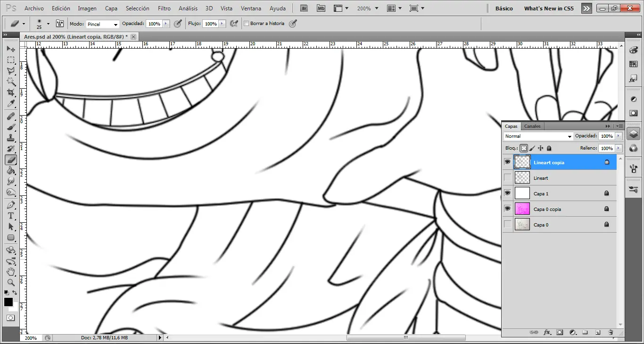Select the Paint Bucket tool
Screen dimensions: 644x344
[x=11, y=170]
